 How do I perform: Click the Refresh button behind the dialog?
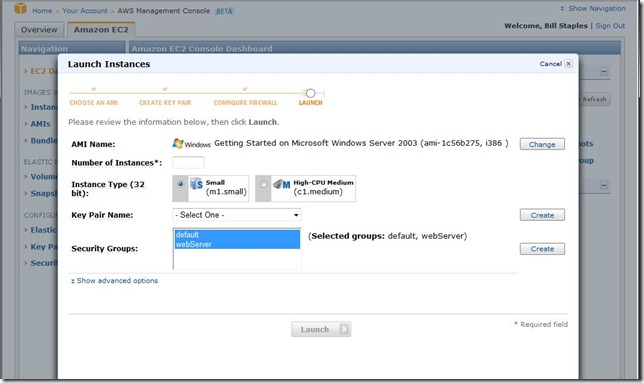click(595, 99)
